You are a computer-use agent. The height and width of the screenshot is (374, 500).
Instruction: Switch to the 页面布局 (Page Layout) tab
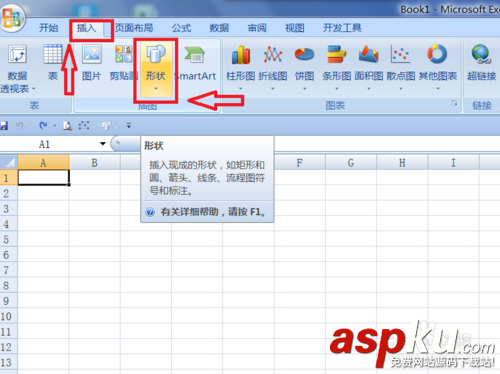pyautogui.click(x=134, y=28)
